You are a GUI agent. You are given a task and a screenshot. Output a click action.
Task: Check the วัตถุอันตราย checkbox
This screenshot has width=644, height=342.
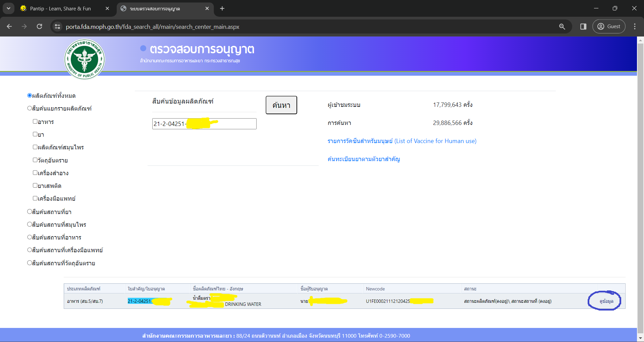[35, 160]
